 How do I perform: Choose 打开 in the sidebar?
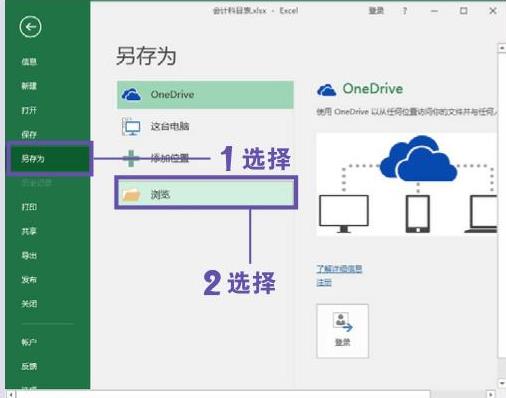[29, 110]
